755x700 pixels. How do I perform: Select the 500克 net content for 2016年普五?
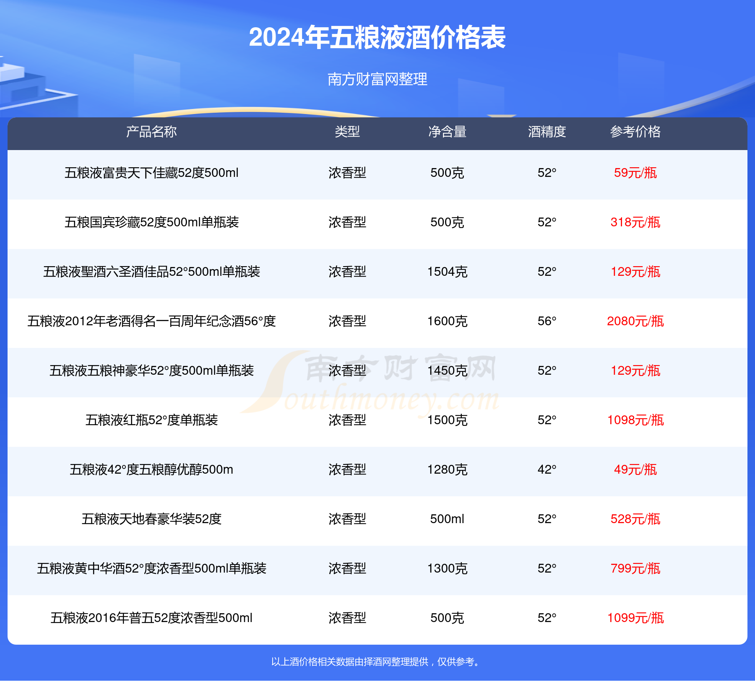(447, 618)
